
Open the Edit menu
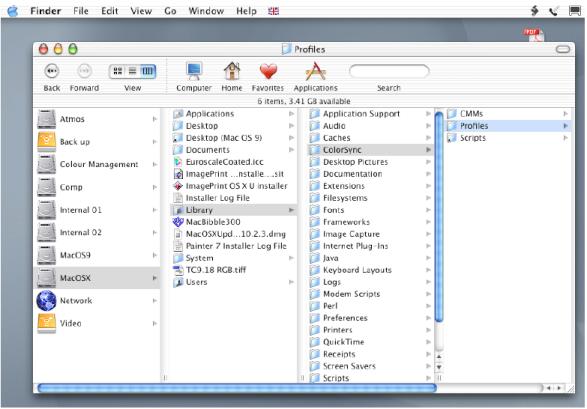point(110,11)
